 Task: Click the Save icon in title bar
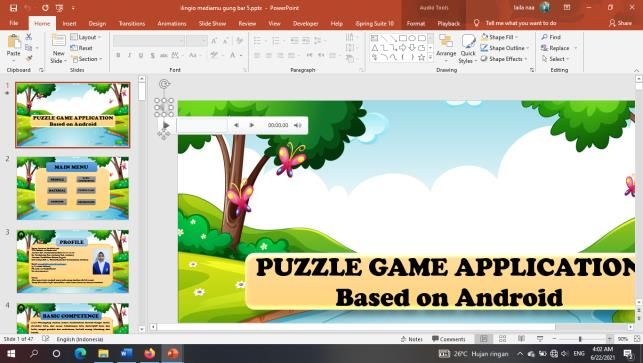(14, 8)
